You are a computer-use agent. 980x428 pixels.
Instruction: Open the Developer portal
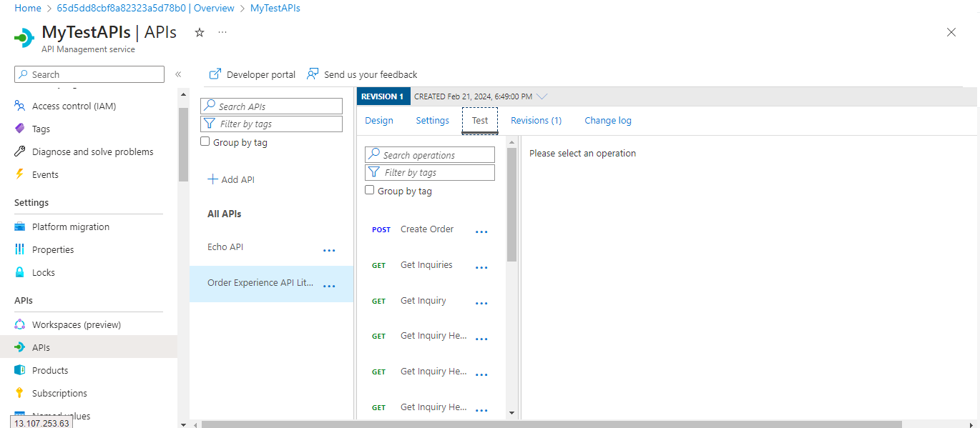coord(253,74)
